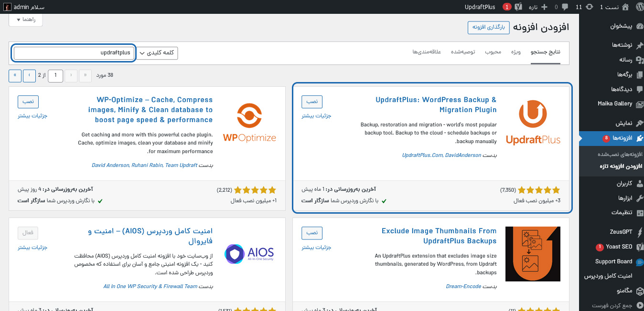Image resolution: width=644 pixels, height=311 pixels.
Task: Click the Exclude Image Thumbnails plugin image
Action: click(x=533, y=254)
